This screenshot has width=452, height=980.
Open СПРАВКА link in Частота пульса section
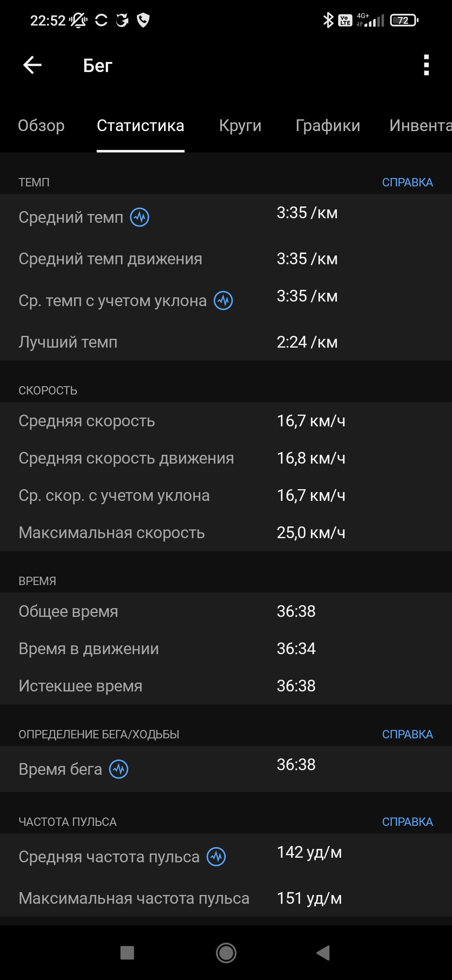407,822
